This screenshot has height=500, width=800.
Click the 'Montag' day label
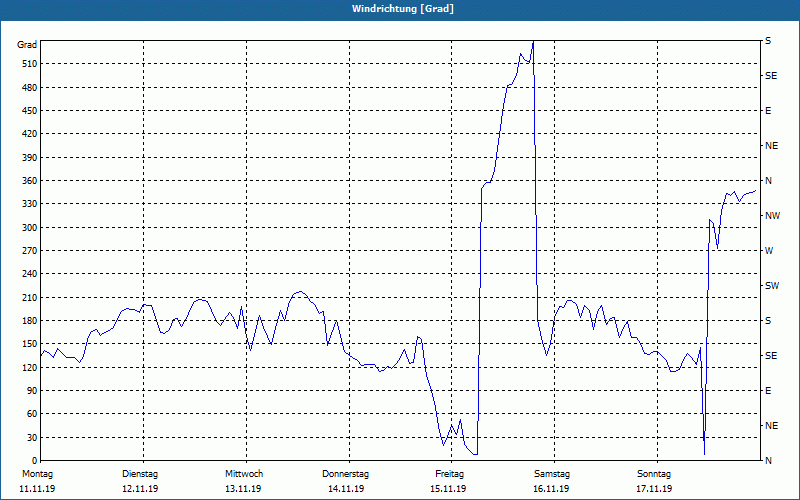pyautogui.click(x=37, y=474)
